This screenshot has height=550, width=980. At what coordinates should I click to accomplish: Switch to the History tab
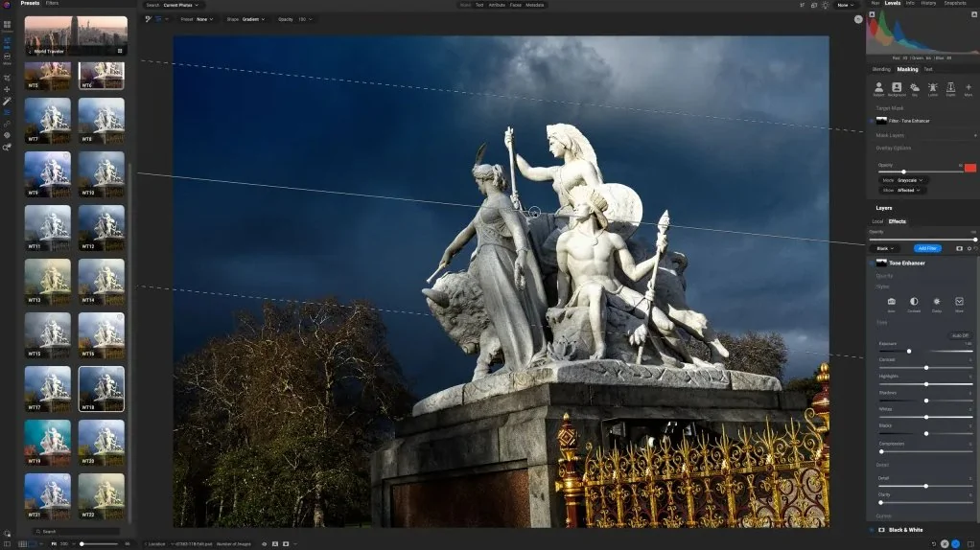[928, 3]
